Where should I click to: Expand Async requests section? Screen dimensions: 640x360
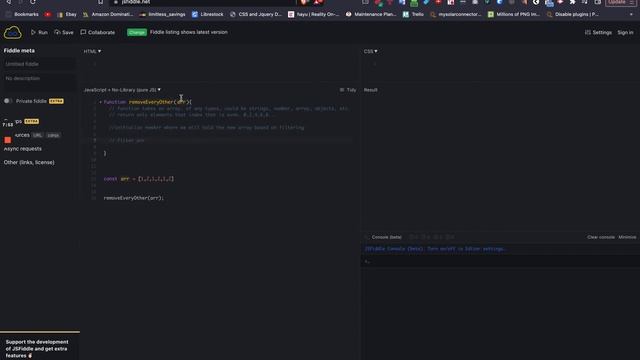pos(23,149)
